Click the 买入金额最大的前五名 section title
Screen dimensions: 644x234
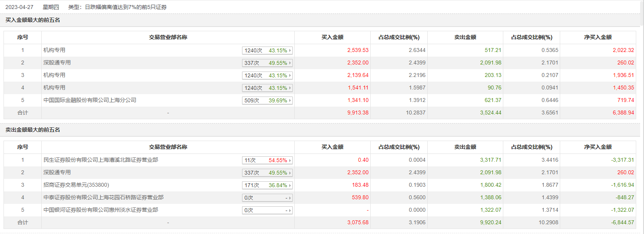point(33,20)
